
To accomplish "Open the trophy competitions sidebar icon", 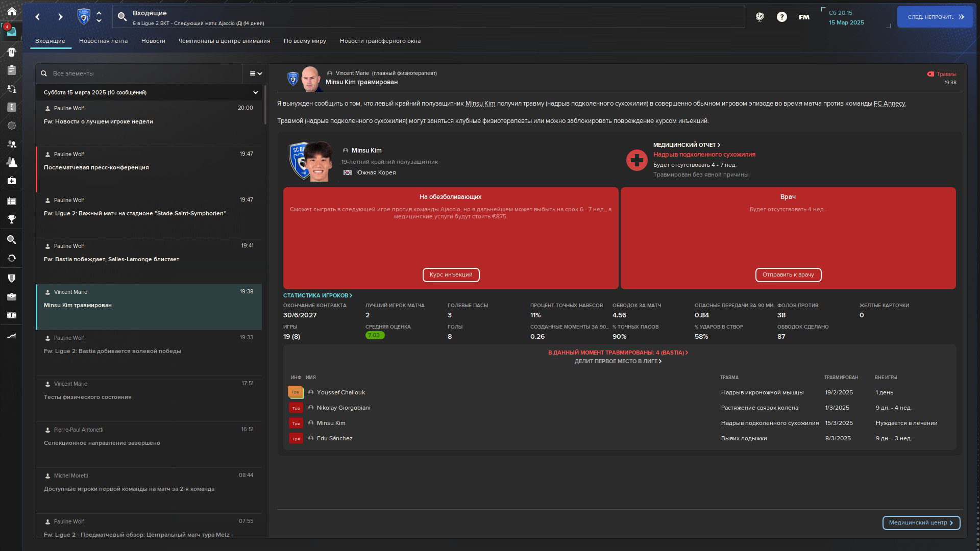I will point(11,219).
